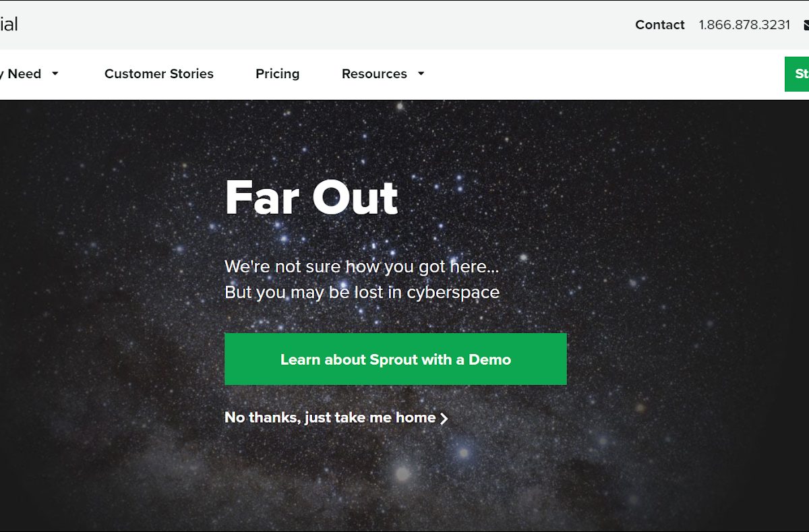Screen dimensions: 809x532
Task: Click the chevron arrow after 'take me home'
Action: coord(444,419)
